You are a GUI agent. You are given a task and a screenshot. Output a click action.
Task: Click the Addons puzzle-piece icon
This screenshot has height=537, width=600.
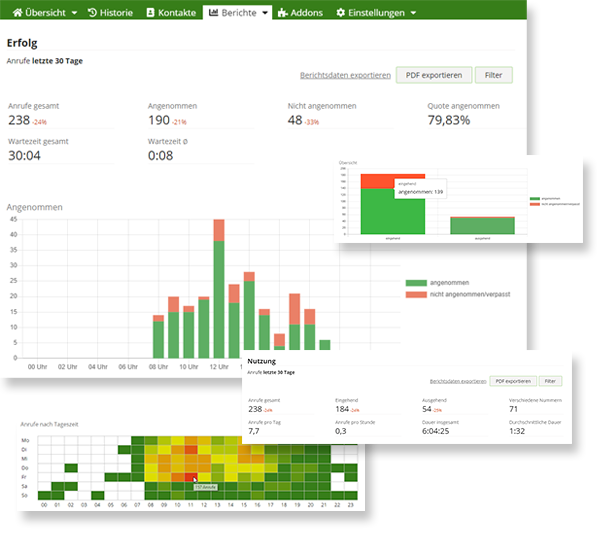(283, 12)
